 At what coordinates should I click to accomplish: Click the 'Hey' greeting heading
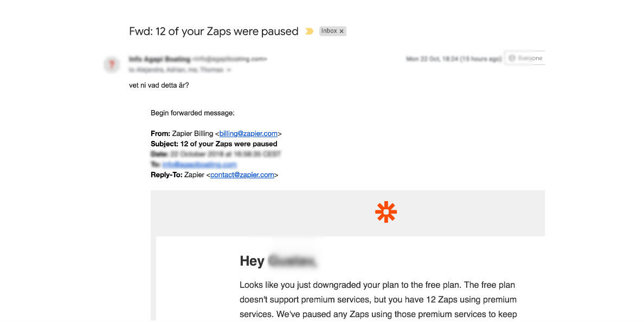[x=252, y=261]
